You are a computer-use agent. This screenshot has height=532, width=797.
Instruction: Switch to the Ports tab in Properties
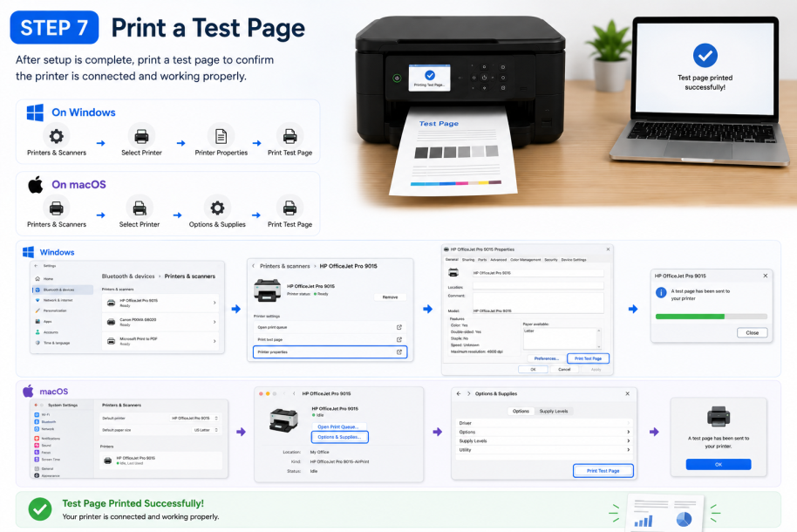pyautogui.click(x=482, y=260)
